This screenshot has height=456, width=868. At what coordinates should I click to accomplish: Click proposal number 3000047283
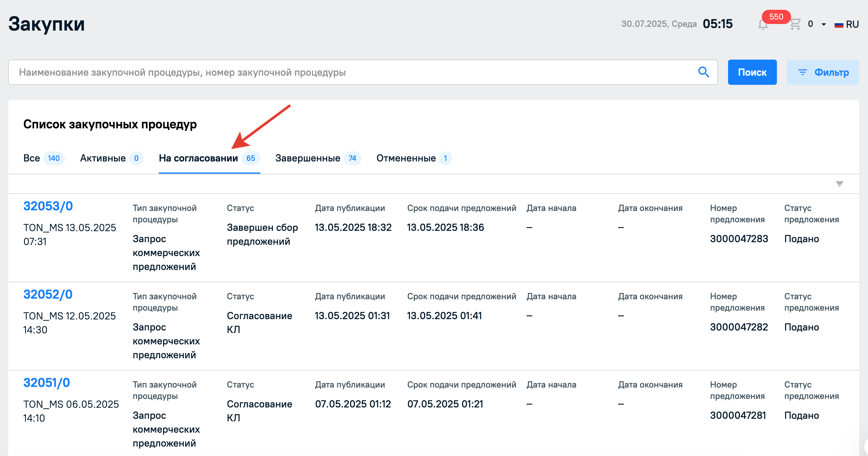coord(739,239)
